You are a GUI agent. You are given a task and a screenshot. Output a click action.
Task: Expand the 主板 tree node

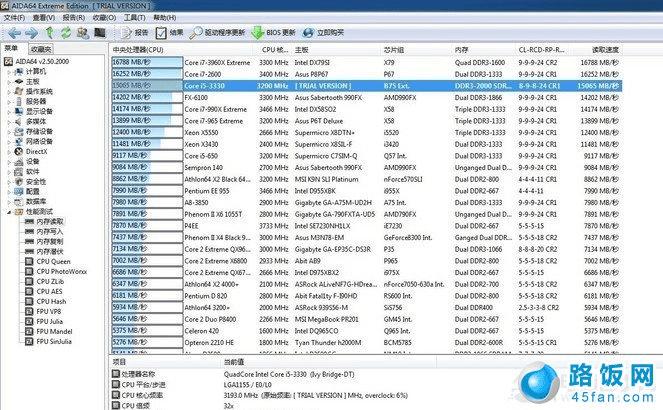pos(8,82)
